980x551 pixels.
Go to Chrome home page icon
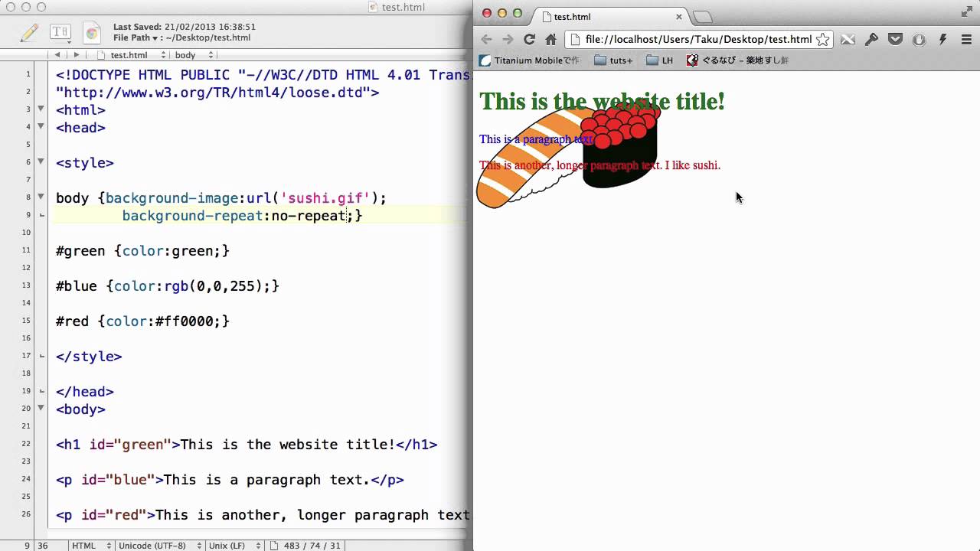pos(550,39)
